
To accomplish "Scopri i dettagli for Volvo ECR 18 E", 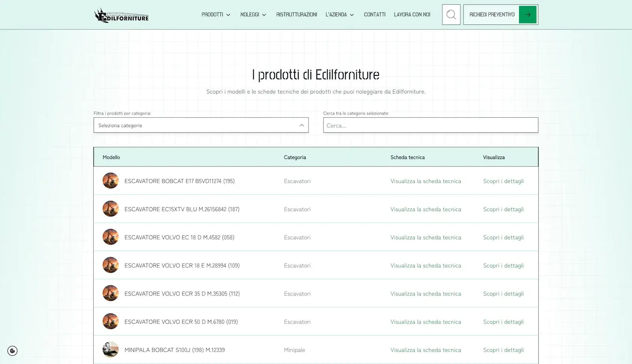I will [503, 266].
